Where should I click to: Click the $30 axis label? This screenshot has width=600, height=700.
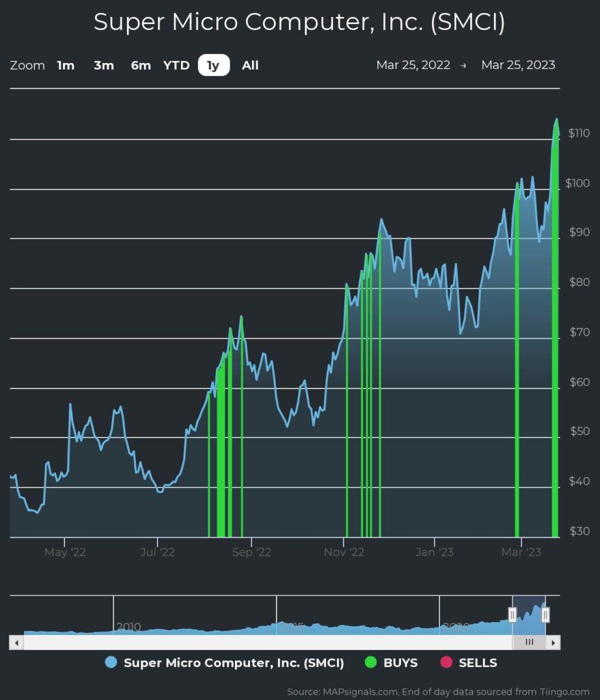tap(579, 531)
